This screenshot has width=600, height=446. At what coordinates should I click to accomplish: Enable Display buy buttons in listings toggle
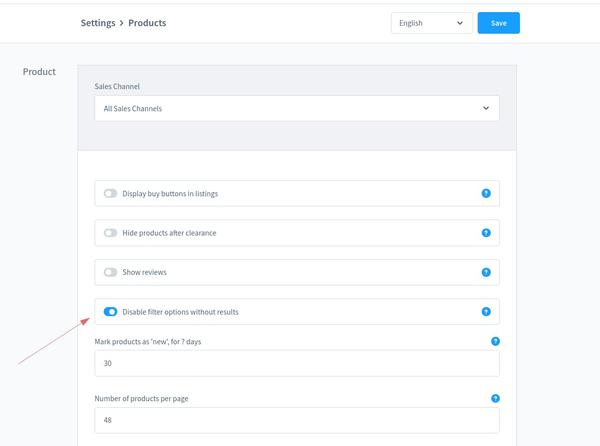pyautogui.click(x=110, y=193)
